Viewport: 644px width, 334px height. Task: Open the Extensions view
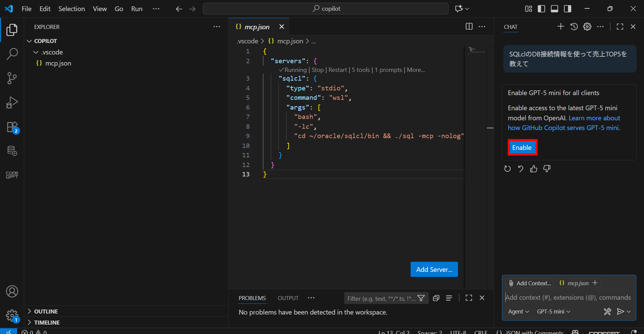click(x=12, y=127)
